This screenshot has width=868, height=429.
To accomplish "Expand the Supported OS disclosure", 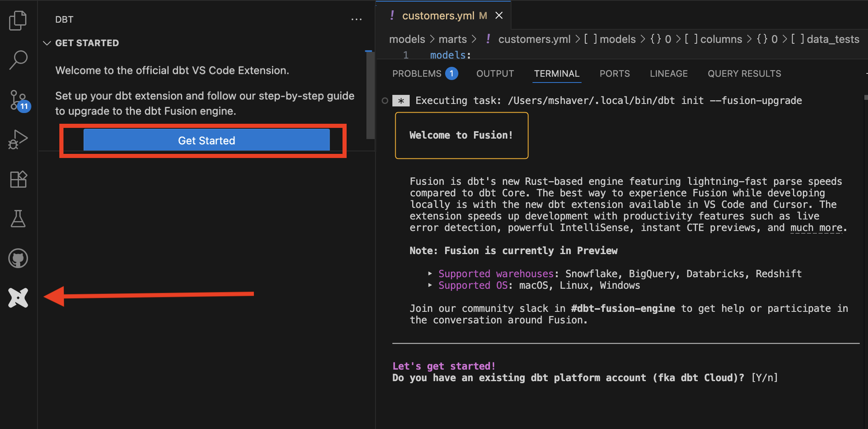I will pos(430,285).
